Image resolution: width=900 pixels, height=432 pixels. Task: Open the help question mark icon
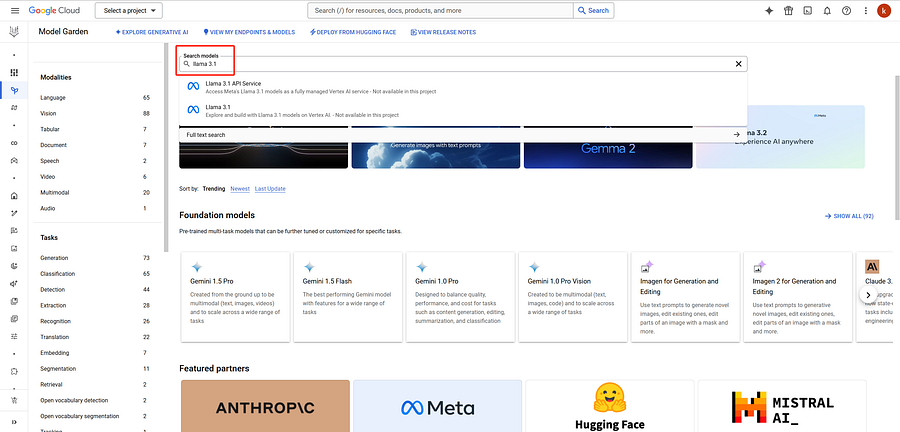coord(846,10)
